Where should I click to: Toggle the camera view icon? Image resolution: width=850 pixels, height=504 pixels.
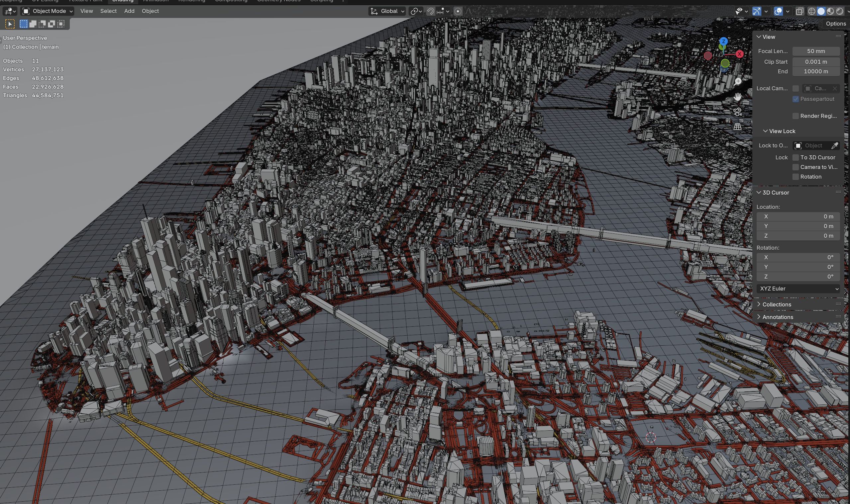pyautogui.click(x=737, y=112)
